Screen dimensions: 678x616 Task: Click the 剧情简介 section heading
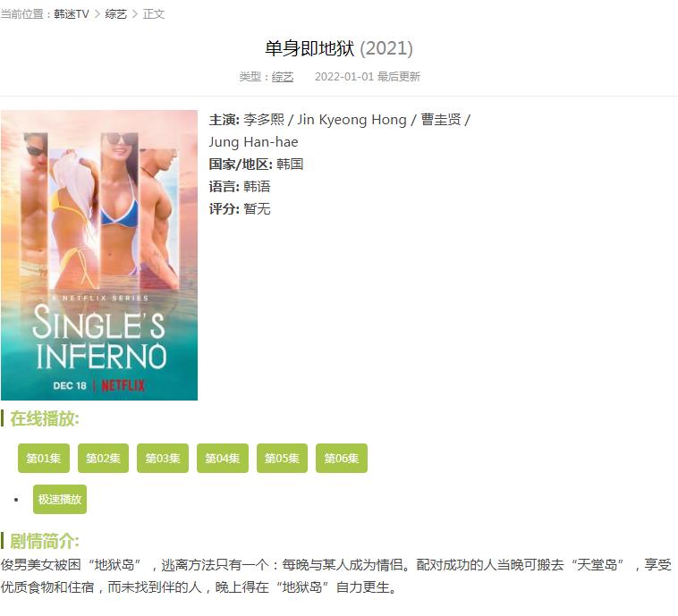[45, 541]
